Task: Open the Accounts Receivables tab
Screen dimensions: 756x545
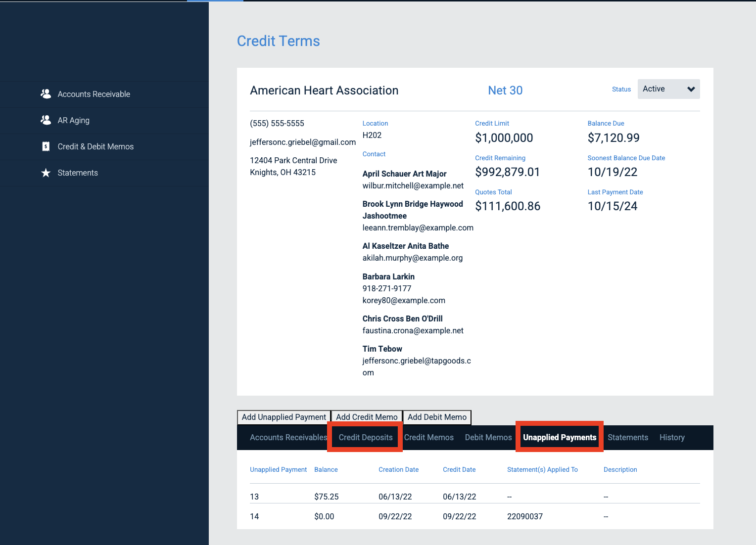Action: click(288, 437)
